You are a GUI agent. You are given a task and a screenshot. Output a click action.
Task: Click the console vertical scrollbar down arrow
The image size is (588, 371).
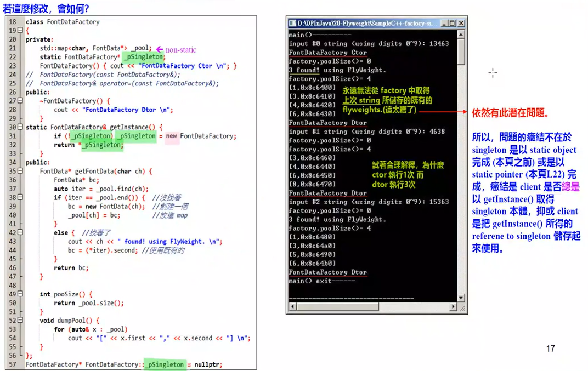tap(461, 298)
